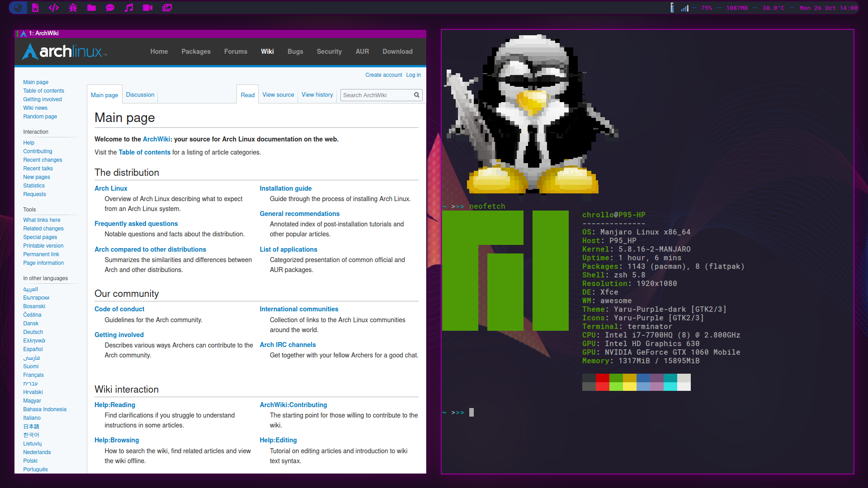Screen dimensions: 868x488
Task: Open the ArchWiki:Contributing link
Action: tap(293, 405)
